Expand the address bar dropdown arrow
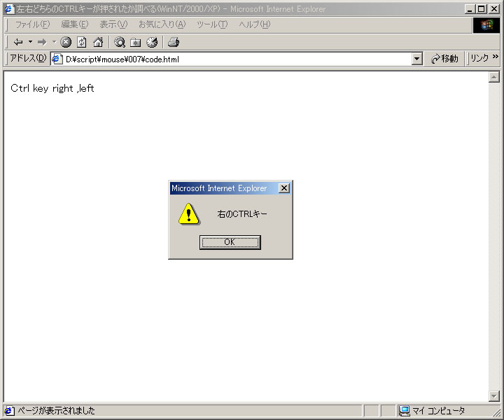Viewport: 504px width, 420px height. pyautogui.click(x=416, y=59)
